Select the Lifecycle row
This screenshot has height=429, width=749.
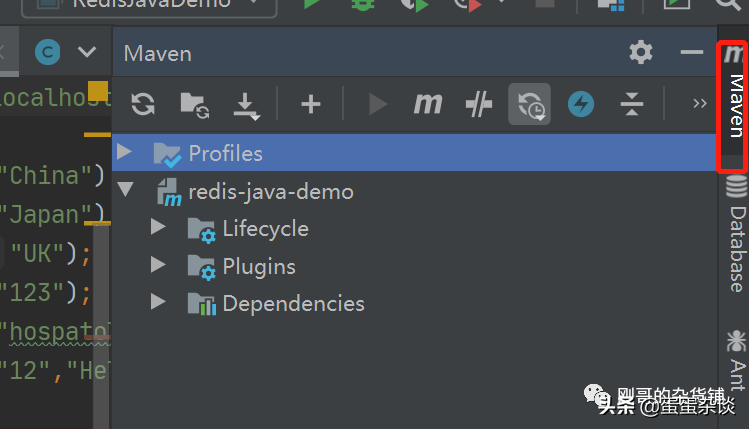point(414,228)
